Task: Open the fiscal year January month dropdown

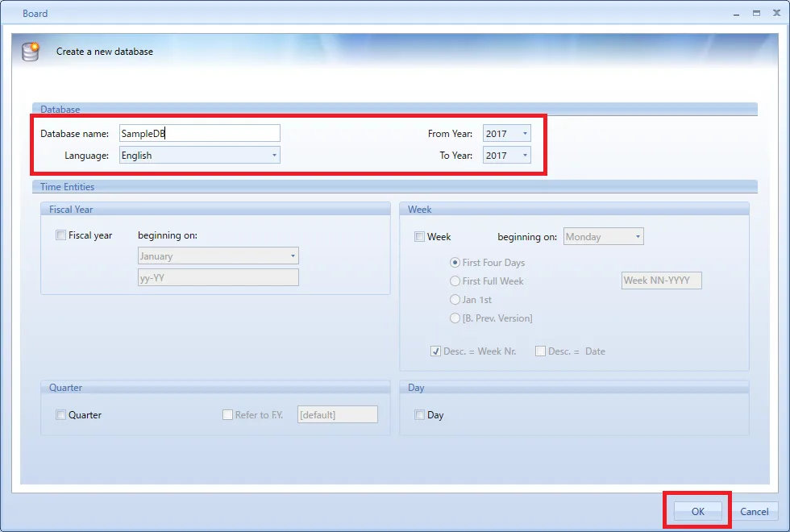Action: pos(218,256)
